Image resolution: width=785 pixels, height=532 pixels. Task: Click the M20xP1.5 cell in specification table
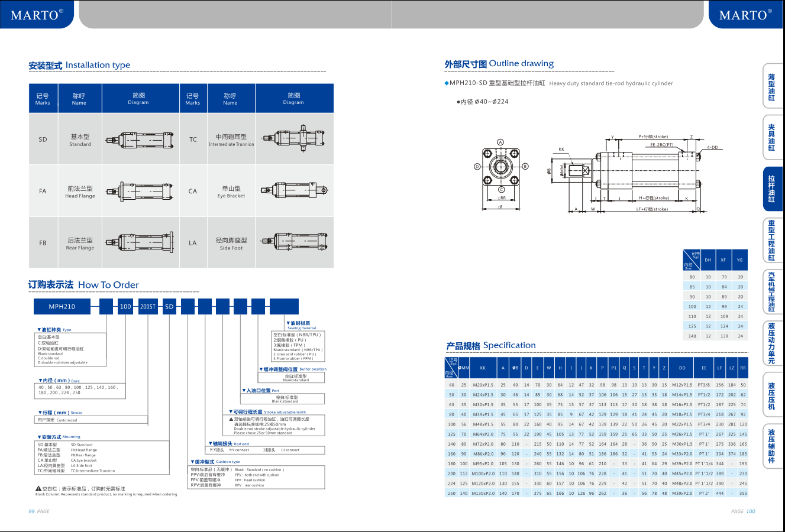click(x=483, y=385)
